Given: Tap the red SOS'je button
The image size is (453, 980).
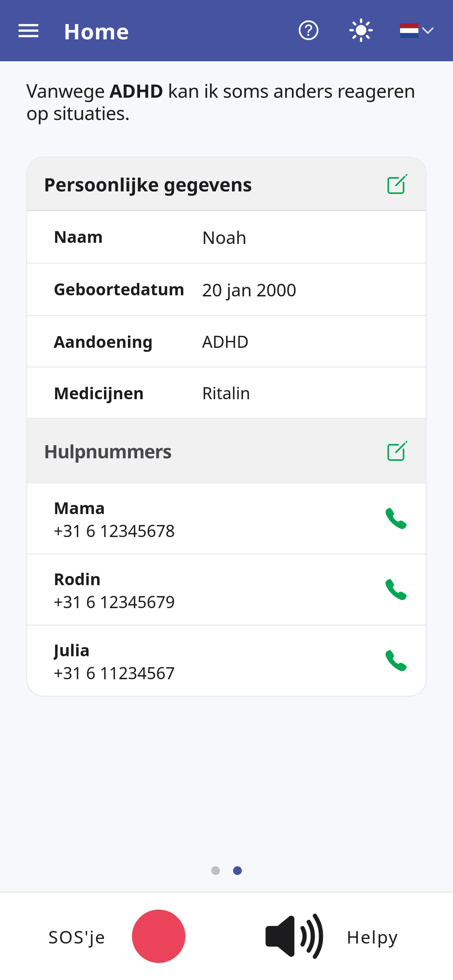Looking at the screenshot, I should (x=159, y=936).
